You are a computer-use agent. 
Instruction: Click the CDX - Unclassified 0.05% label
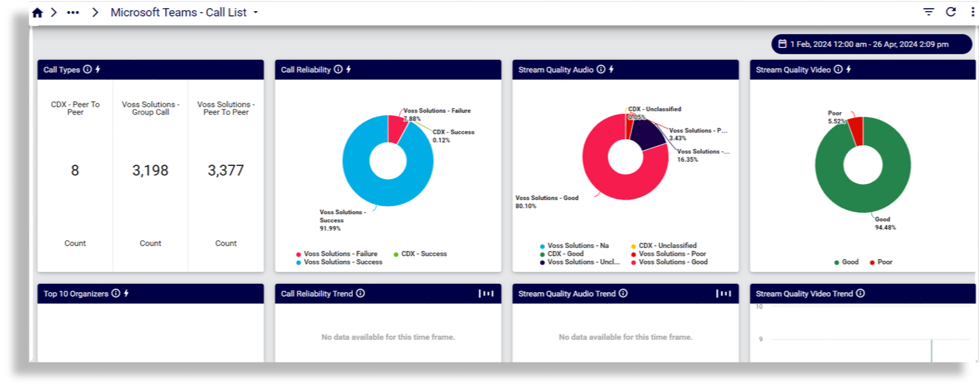tap(655, 113)
